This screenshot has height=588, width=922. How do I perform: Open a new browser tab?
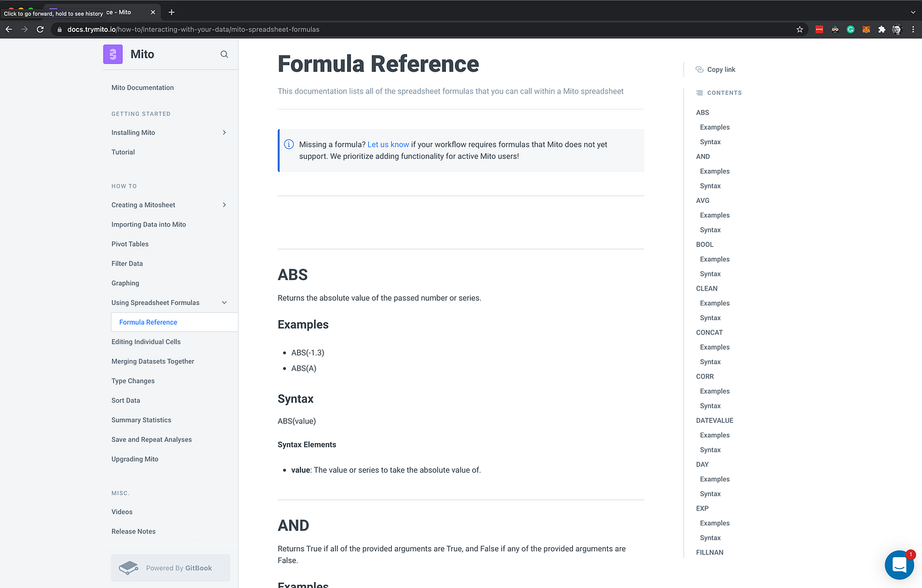click(x=171, y=12)
